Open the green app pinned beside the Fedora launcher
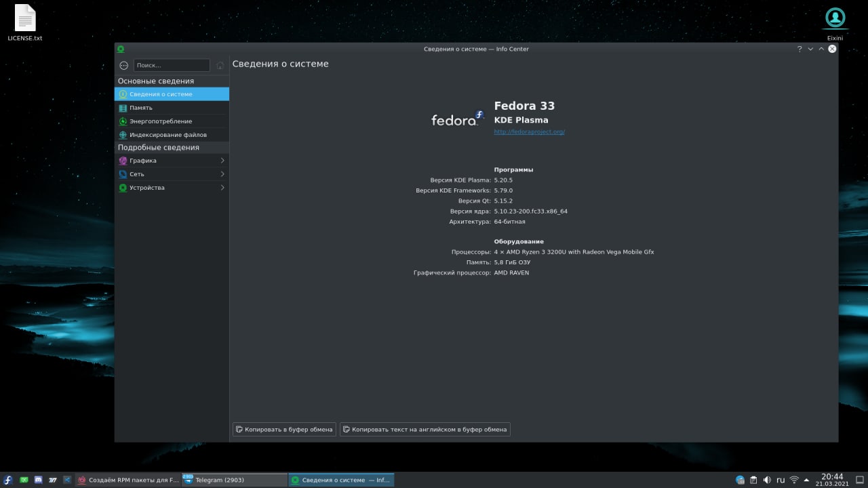Screen dimensions: 868x488 [24, 480]
